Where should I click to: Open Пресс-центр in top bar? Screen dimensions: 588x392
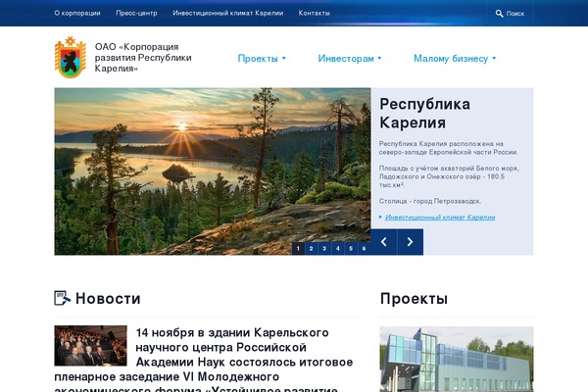pos(136,13)
